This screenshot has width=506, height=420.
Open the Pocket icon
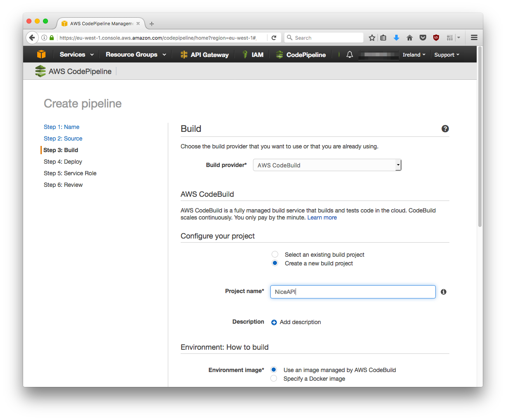(423, 38)
